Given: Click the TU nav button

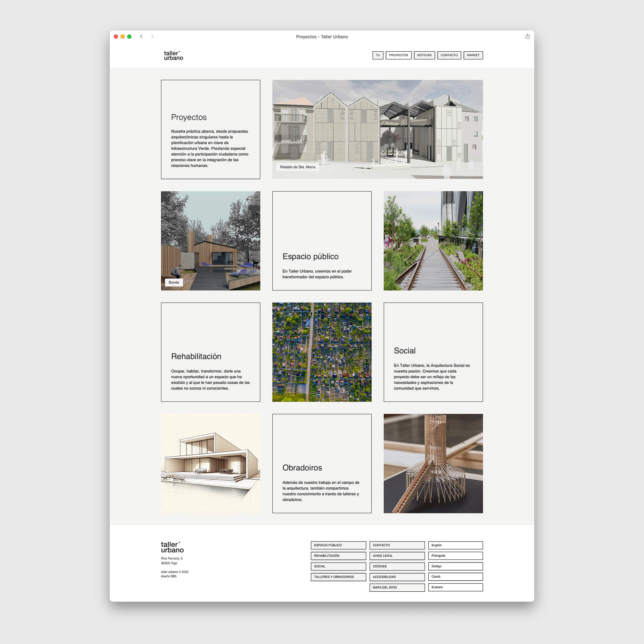Looking at the screenshot, I should click(378, 55).
